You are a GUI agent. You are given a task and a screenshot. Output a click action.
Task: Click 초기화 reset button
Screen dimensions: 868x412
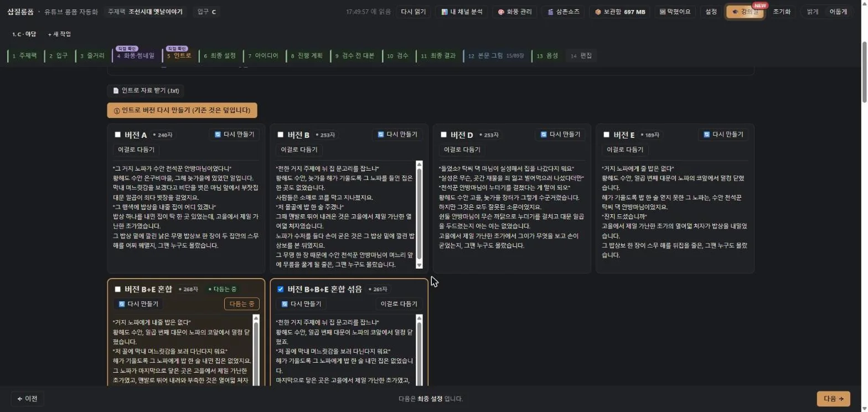(782, 12)
